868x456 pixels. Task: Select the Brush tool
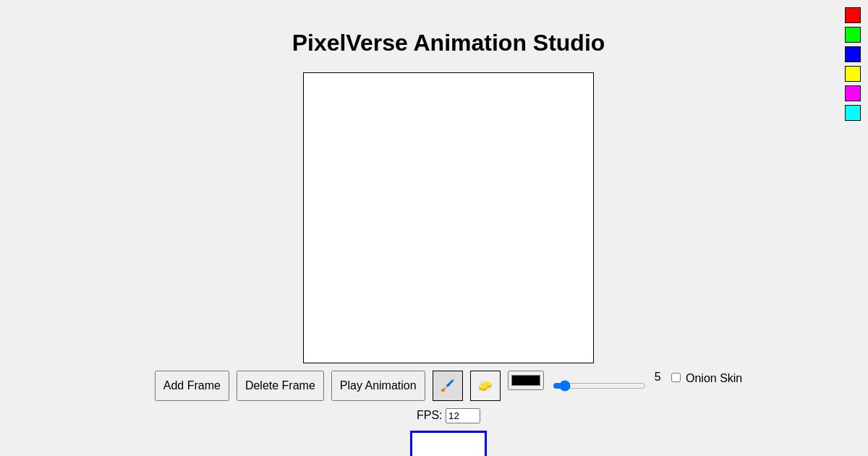(448, 386)
